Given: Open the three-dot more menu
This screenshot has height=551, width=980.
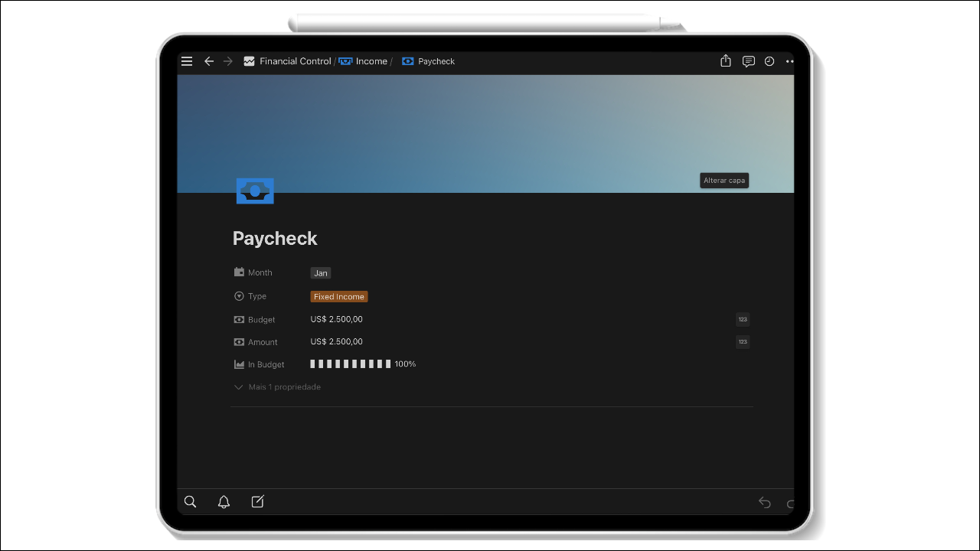Looking at the screenshot, I should point(789,61).
